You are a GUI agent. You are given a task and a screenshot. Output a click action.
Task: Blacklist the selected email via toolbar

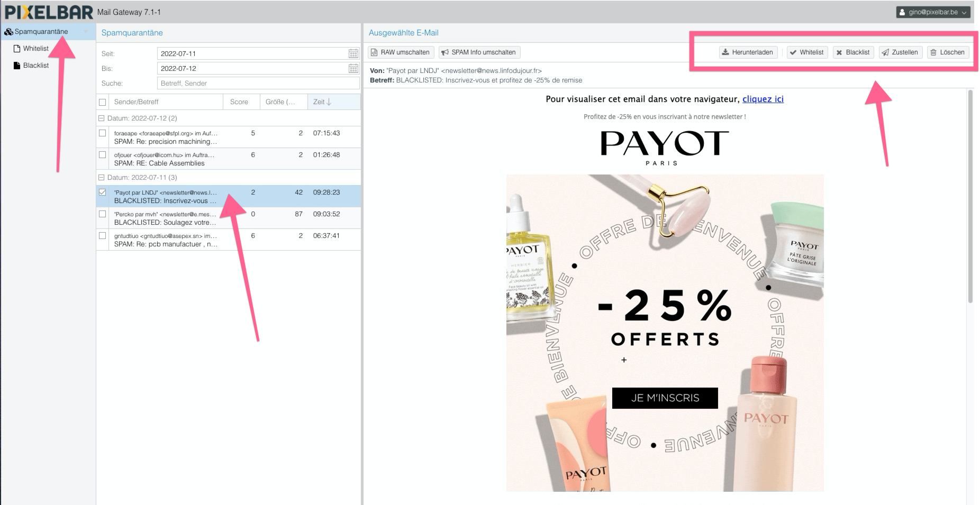[853, 52]
